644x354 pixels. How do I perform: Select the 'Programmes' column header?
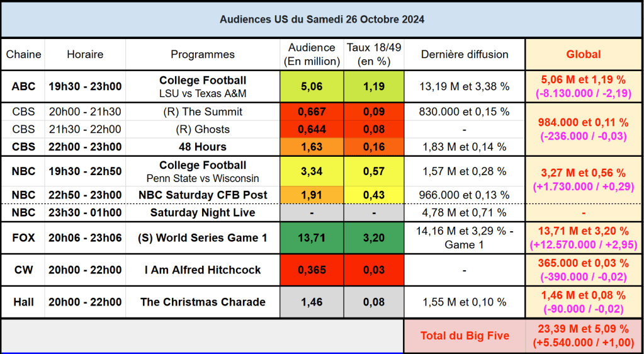coord(203,54)
